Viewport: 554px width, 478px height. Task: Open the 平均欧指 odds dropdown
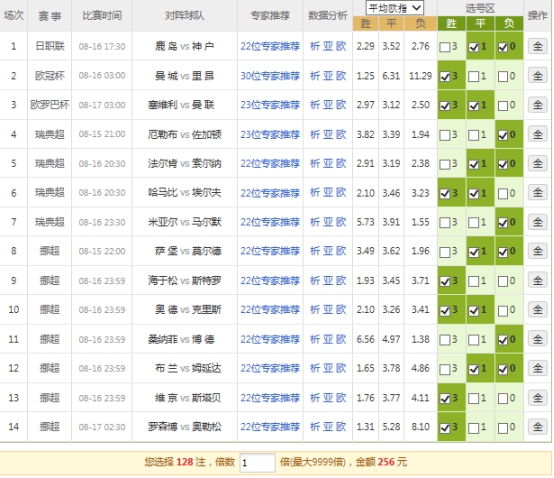pos(395,8)
